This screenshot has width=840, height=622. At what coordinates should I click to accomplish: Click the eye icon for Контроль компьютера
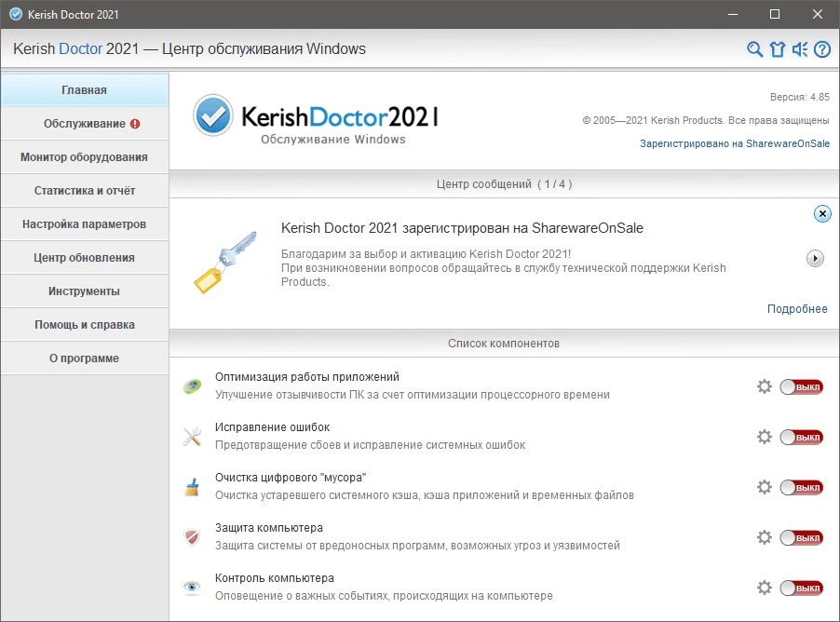point(192,588)
